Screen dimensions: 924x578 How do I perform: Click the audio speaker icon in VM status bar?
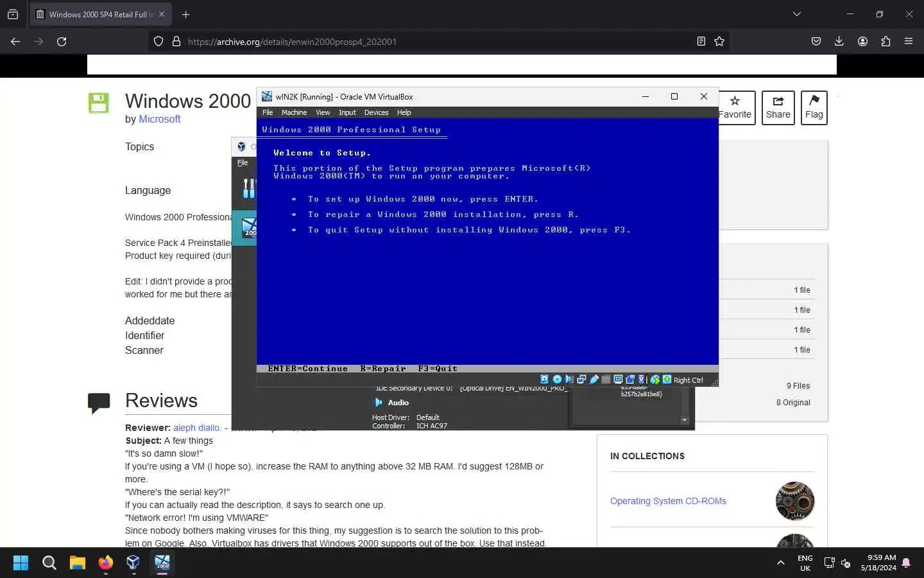pyautogui.click(x=569, y=380)
